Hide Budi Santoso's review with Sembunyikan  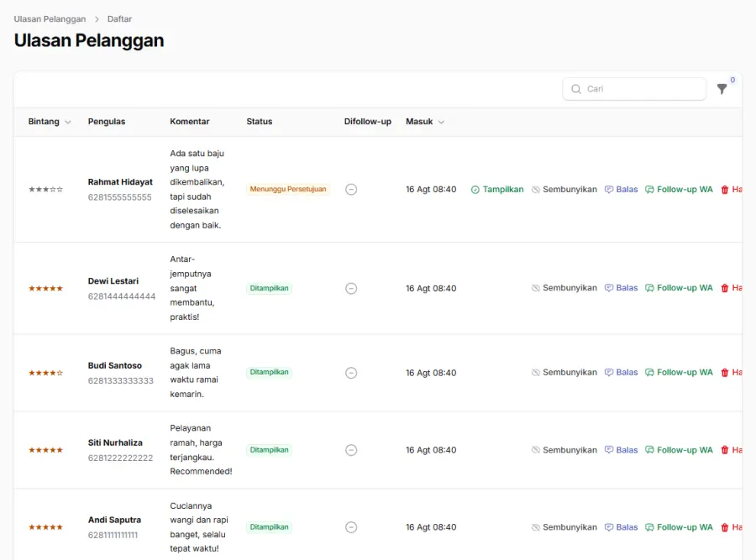click(x=564, y=373)
